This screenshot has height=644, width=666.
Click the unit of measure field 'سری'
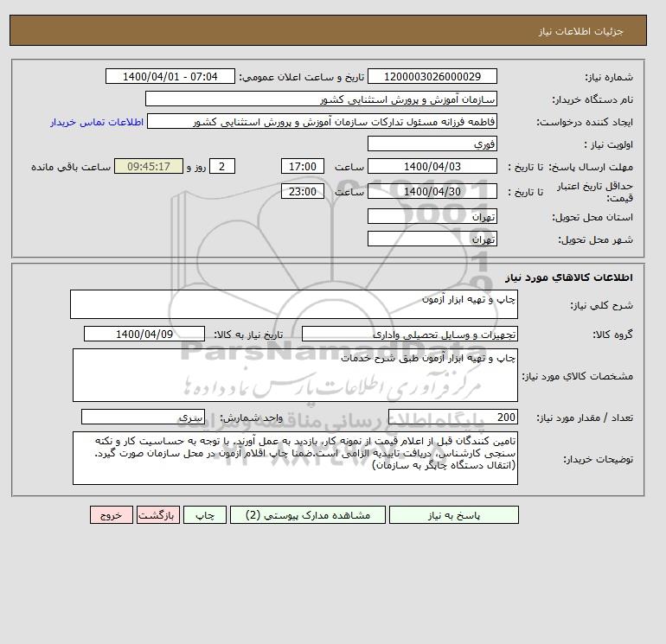(143, 417)
